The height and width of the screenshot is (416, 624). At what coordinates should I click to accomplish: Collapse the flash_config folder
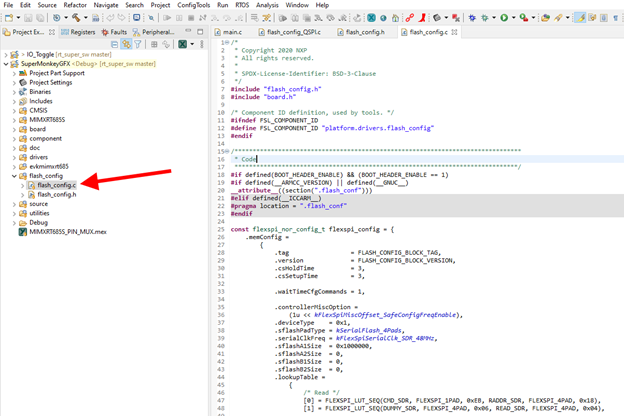pyautogui.click(x=14, y=176)
